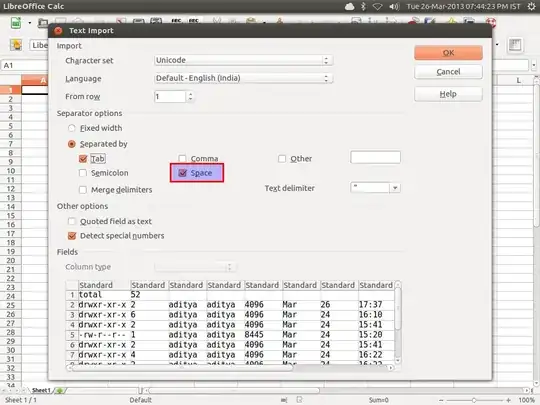The height and width of the screenshot is (405, 540).
Task: Click the zoom slider in Calc status bar
Action: [x=474, y=400]
